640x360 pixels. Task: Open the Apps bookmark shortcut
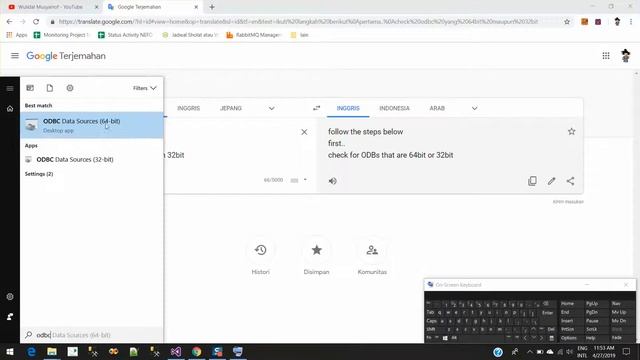point(17,35)
